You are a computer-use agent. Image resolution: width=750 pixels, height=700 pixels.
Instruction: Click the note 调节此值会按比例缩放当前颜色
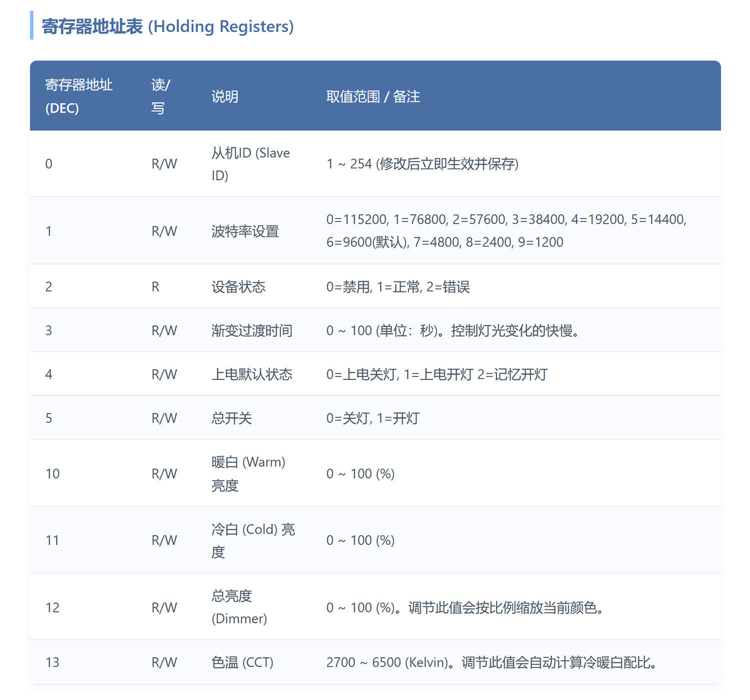(x=506, y=608)
